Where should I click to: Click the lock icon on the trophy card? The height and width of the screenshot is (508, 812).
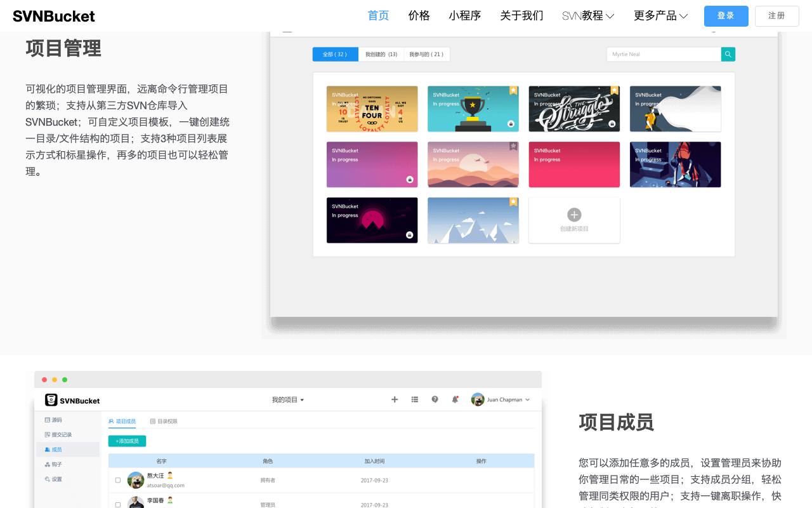tap(511, 124)
